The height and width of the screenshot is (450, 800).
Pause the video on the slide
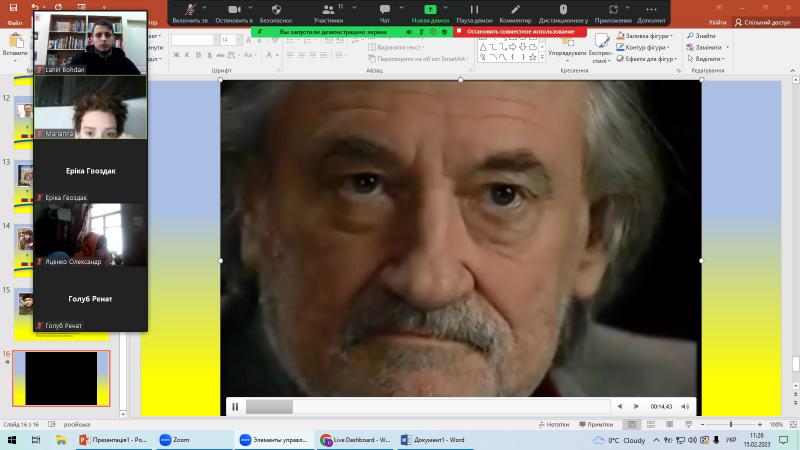point(235,407)
